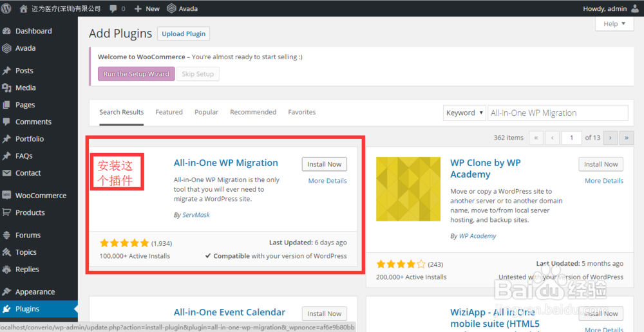The height and width of the screenshot is (332, 644).
Task: Jump to the last results page
Action: (627, 138)
